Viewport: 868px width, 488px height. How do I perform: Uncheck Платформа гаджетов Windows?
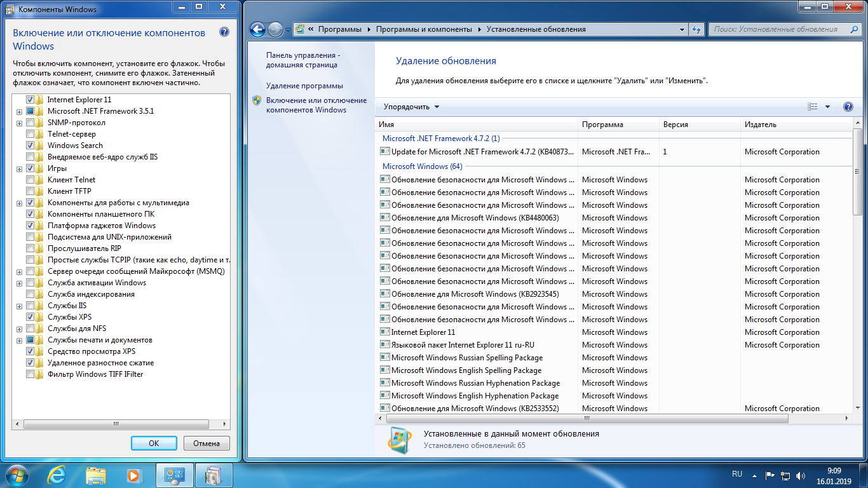click(31, 226)
